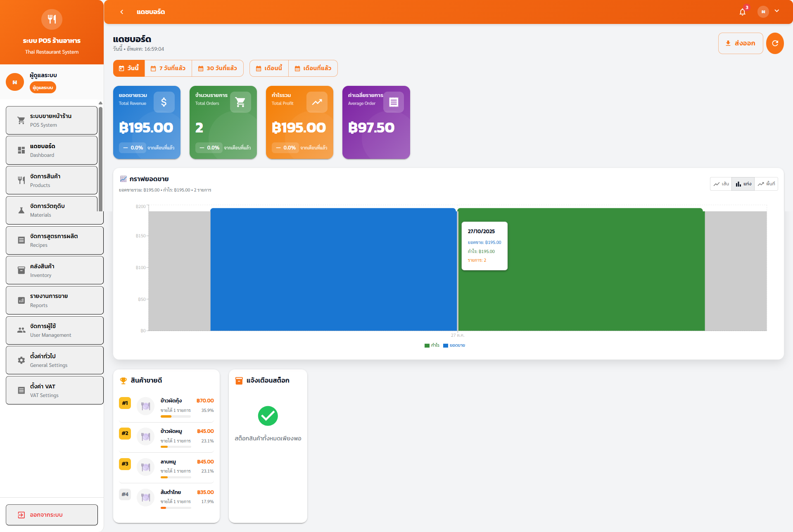Switch chart to เส้น line view
793x532 pixels.
click(x=721, y=184)
